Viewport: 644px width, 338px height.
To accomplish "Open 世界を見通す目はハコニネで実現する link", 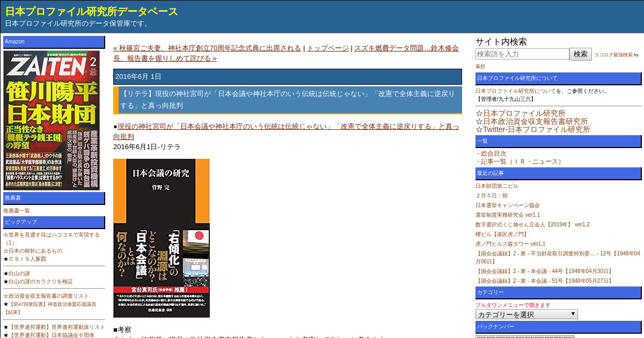I will pyautogui.click(x=52, y=239).
